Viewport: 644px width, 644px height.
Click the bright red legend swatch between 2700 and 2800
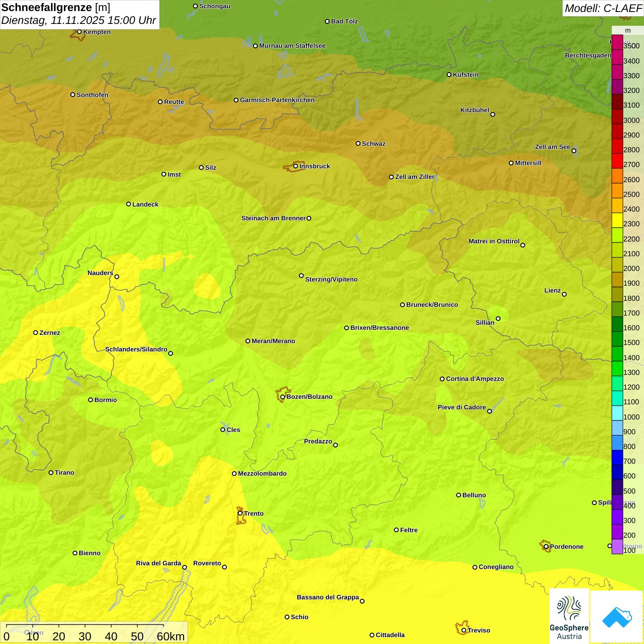(617, 161)
